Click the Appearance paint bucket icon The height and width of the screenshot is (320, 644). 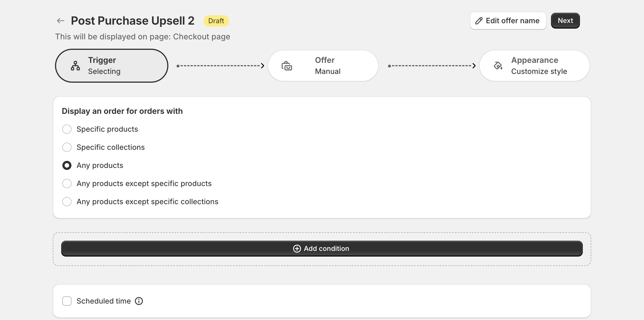[498, 66]
